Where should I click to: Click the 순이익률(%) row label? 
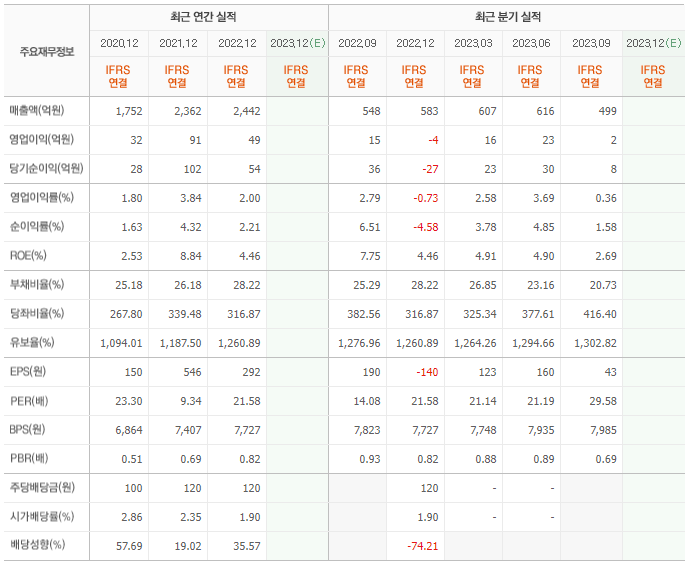(37, 226)
